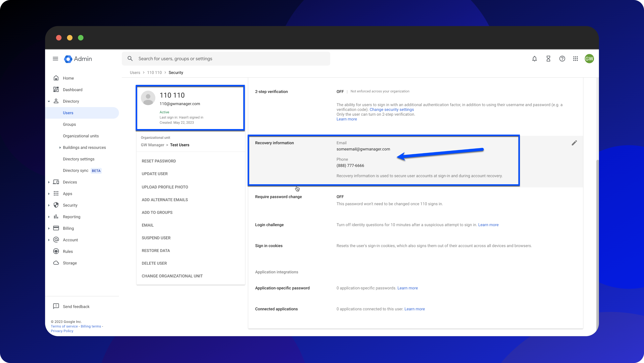Screen dimensions: 644x363
Task: Expand Buildings and resources arrow
Action: 60,147
